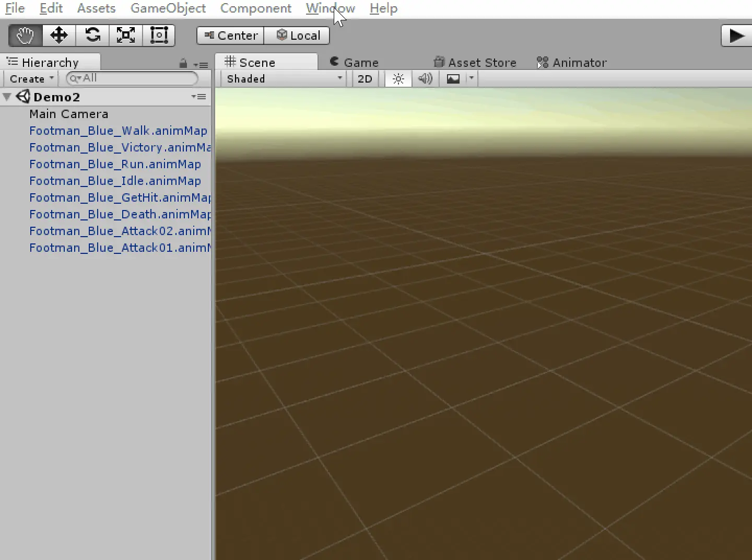Select the Scale tool

click(x=125, y=36)
